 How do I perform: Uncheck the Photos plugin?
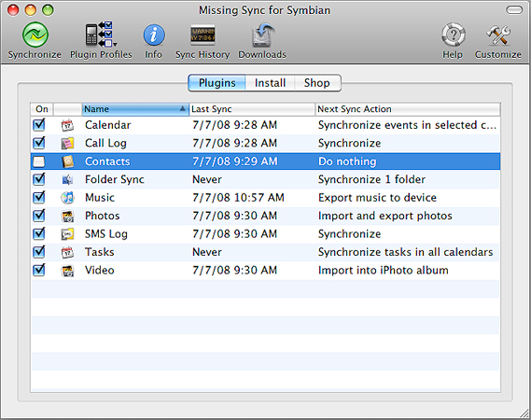pos(38,216)
